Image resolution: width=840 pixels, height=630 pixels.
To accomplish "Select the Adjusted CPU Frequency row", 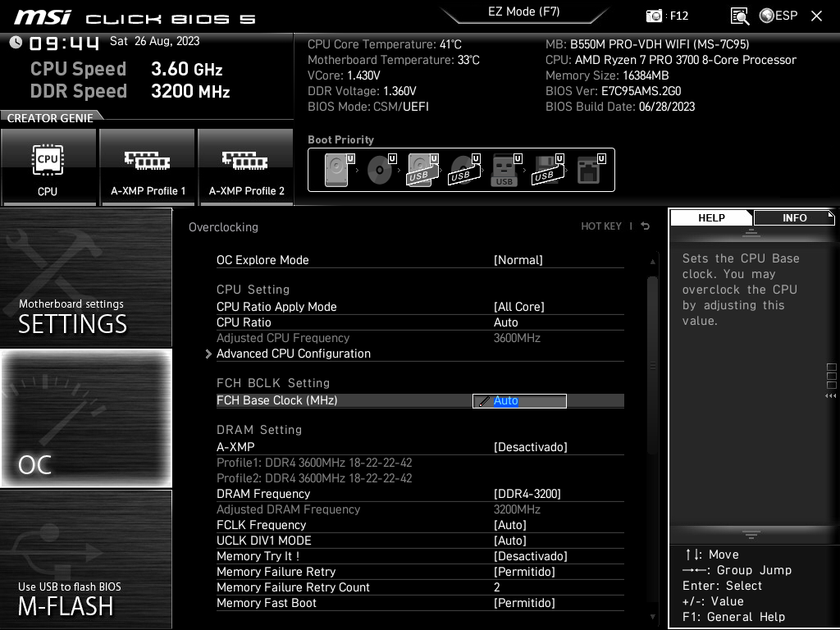I will [420, 338].
